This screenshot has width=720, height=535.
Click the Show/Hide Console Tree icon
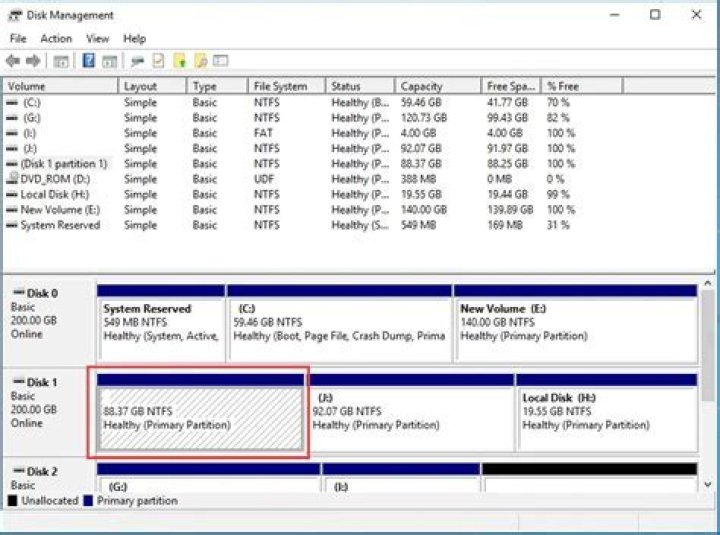click(x=61, y=61)
